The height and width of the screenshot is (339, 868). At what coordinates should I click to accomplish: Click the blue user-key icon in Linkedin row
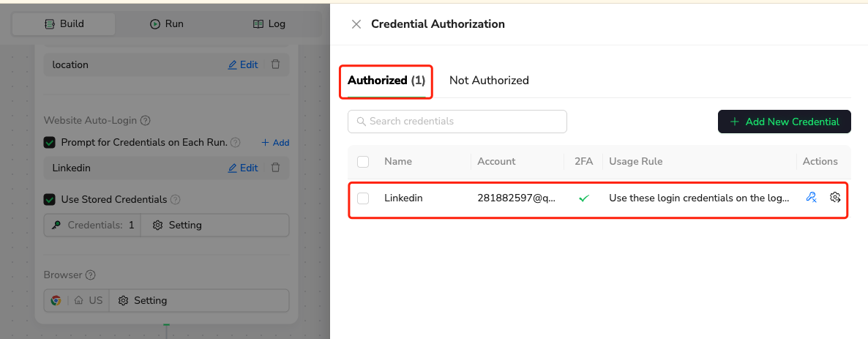tap(811, 198)
